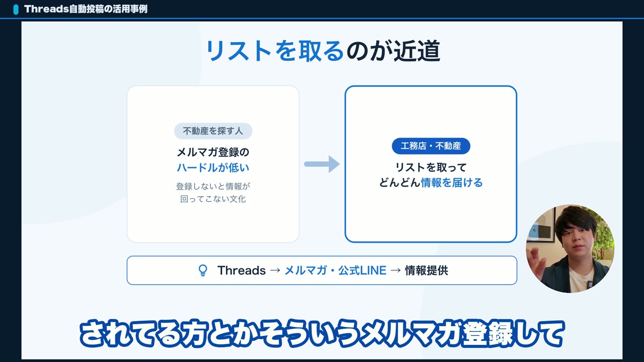Click the word Threads in the bottom bar
The height and width of the screenshot is (362, 644).
click(x=242, y=270)
